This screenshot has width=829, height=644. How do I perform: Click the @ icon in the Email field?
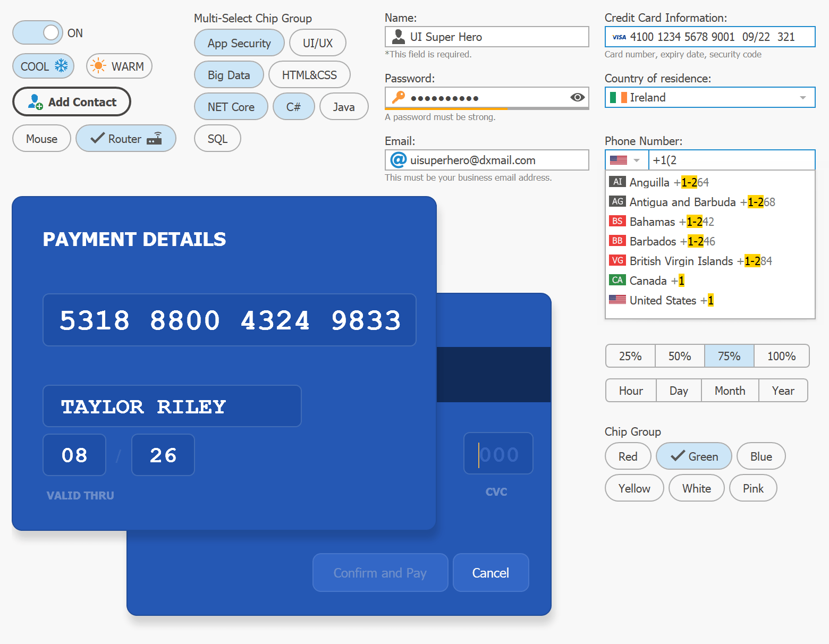[398, 159]
